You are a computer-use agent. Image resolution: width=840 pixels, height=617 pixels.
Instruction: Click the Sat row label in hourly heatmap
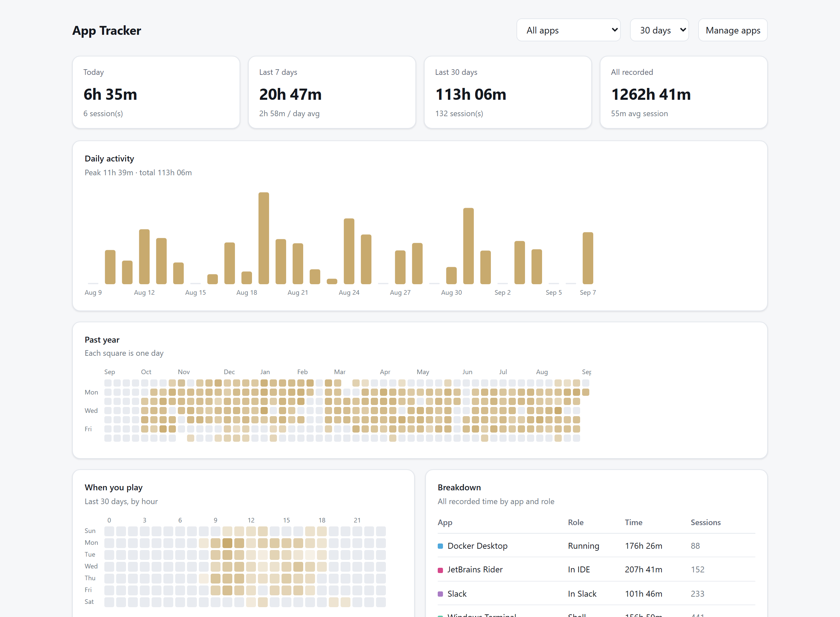click(89, 602)
